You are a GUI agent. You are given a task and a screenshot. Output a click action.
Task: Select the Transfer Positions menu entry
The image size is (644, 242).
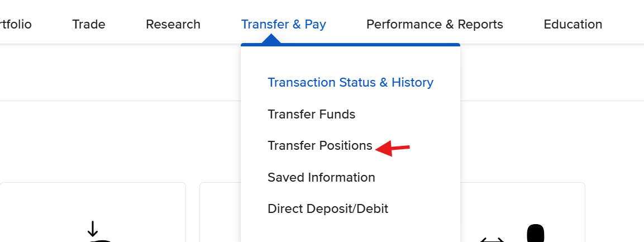click(319, 146)
